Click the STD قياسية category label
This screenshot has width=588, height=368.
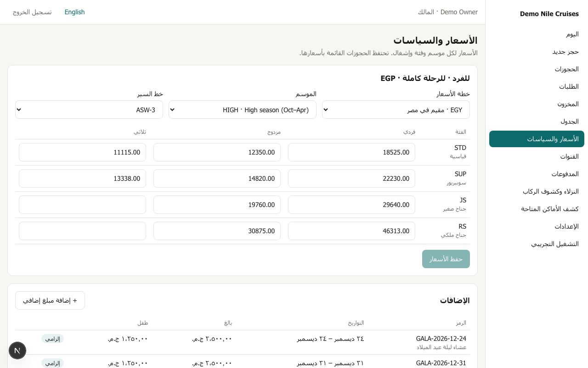point(458,152)
